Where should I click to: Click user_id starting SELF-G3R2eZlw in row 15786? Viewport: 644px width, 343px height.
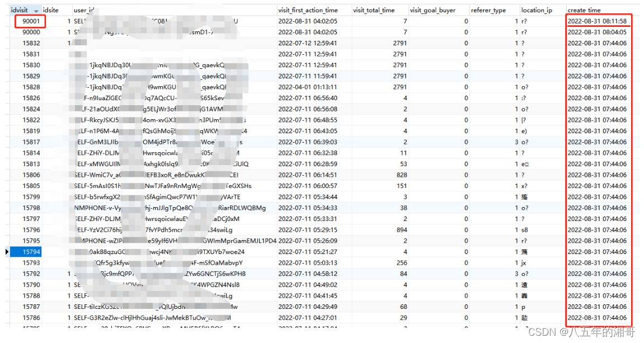[152, 318]
